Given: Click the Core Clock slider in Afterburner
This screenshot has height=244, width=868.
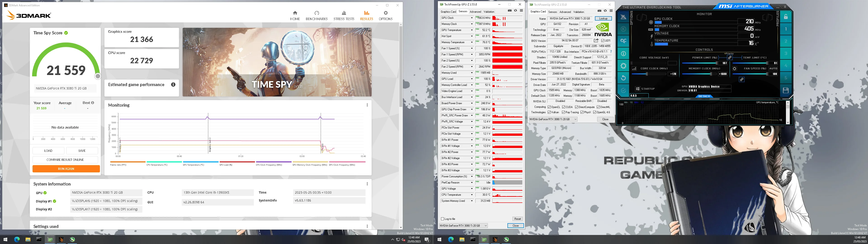Looking at the screenshot, I should [649, 74].
